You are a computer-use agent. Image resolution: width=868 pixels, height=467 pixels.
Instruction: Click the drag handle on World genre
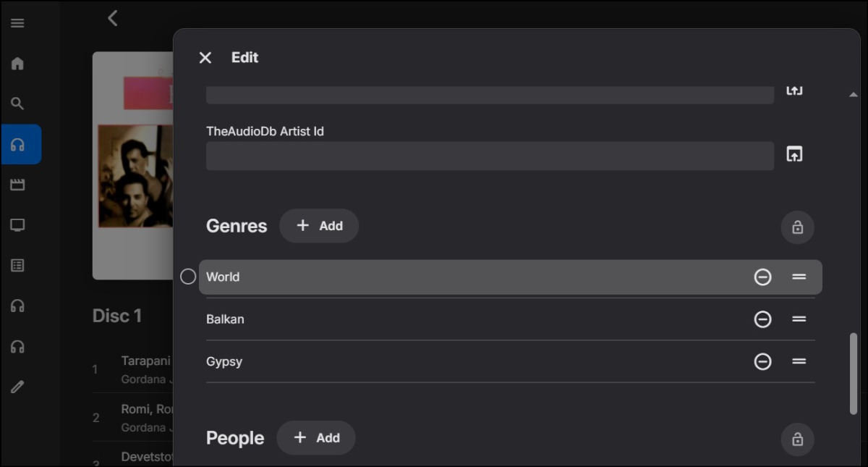click(x=799, y=277)
